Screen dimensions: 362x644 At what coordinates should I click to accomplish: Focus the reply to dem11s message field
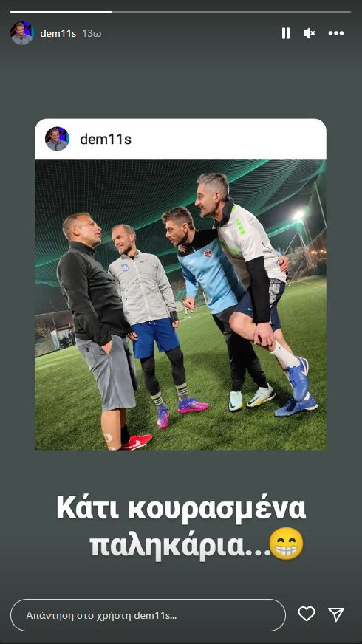pyautogui.click(x=148, y=615)
